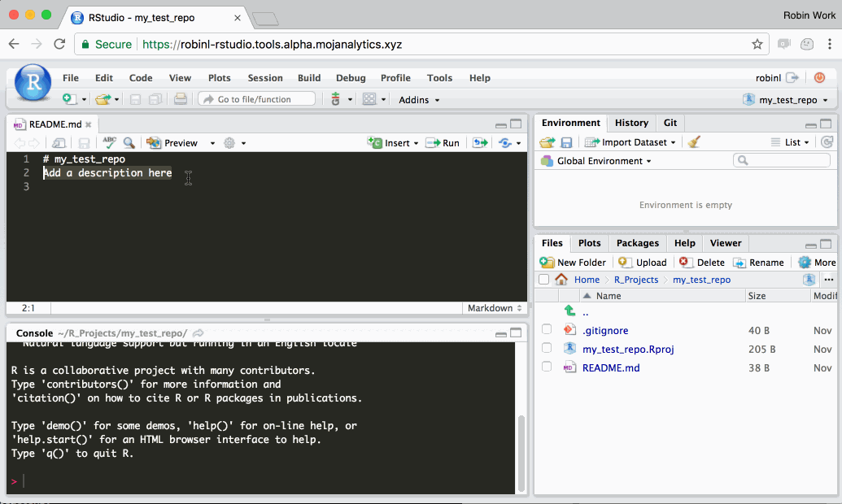
Task: Click the editor settings gear icon
Action: coord(229,143)
